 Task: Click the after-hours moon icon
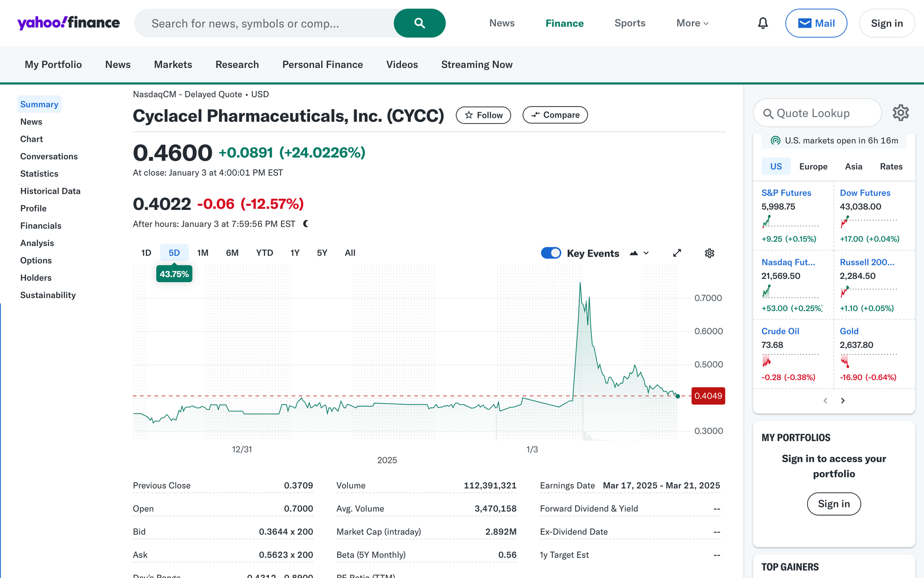[305, 224]
